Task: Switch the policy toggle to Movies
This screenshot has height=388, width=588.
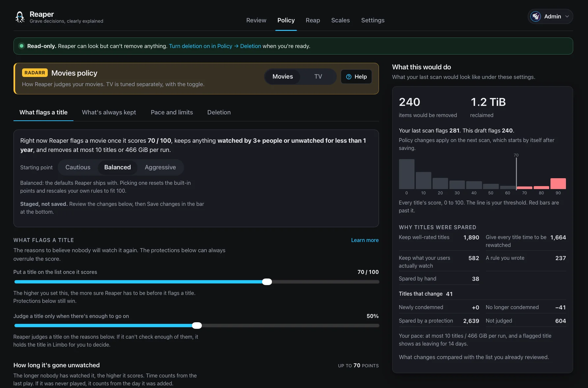Action: click(x=282, y=77)
